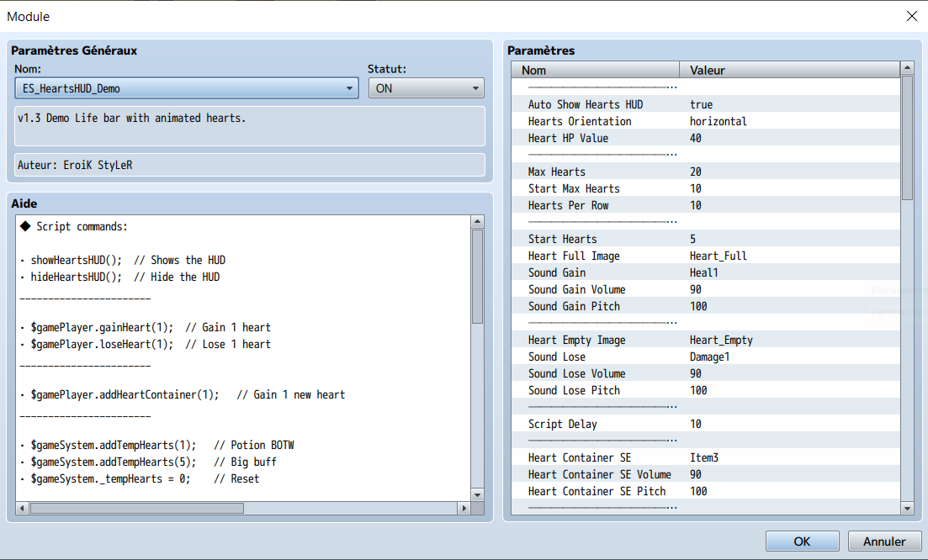This screenshot has height=560, width=928.
Task: Close the Module dialog window
Action: coord(911,16)
